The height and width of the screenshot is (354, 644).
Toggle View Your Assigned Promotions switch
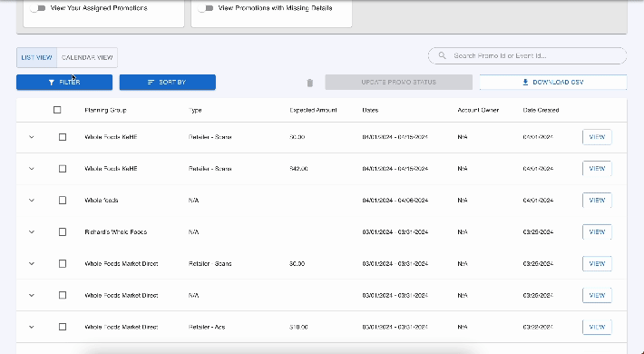click(x=38, y=8)
